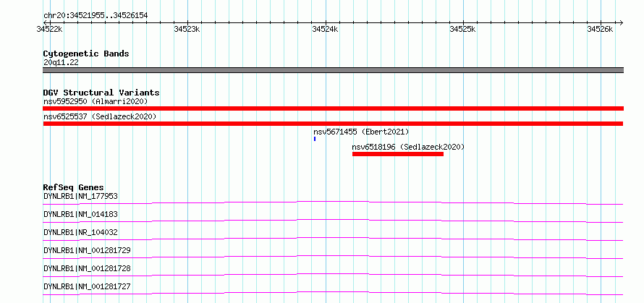The width and height of the screenshot is (644, 303).
Task: Click the 34526k ruler tick label
Action: (600, 29)
